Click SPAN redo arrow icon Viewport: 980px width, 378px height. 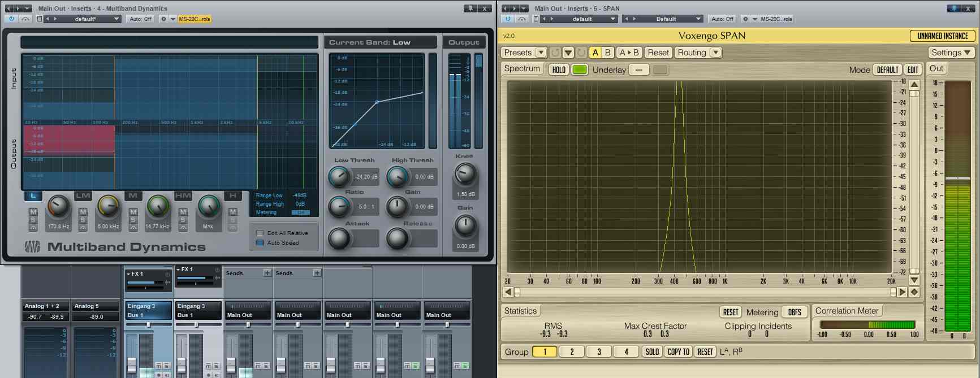point(581,53)
